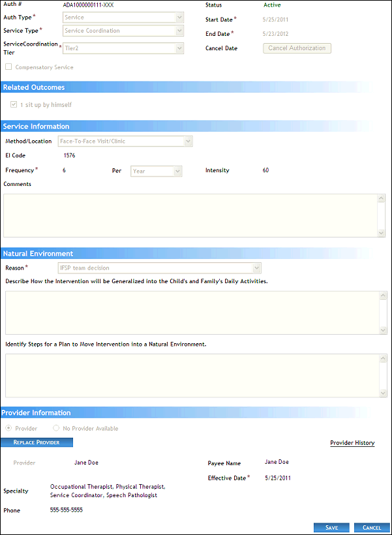
Task: Toggle the '1 sit up by himself' outcome checkbox
Action: (14, 104)
